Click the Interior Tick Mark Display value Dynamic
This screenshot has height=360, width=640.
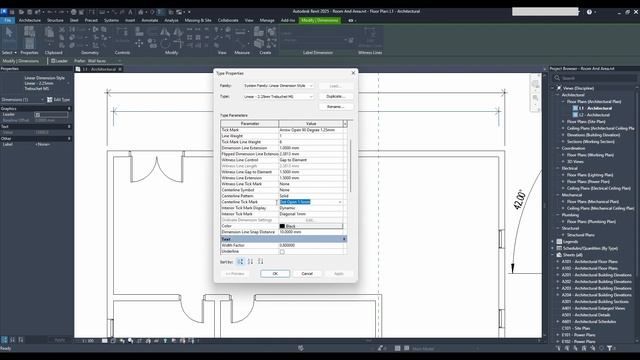pyautogui.click(x=311, y=208)
